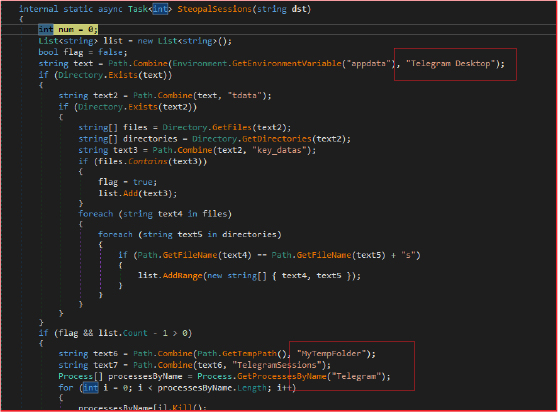
Task: Click the AddRange method call
Action: click(x=183, y=276)
